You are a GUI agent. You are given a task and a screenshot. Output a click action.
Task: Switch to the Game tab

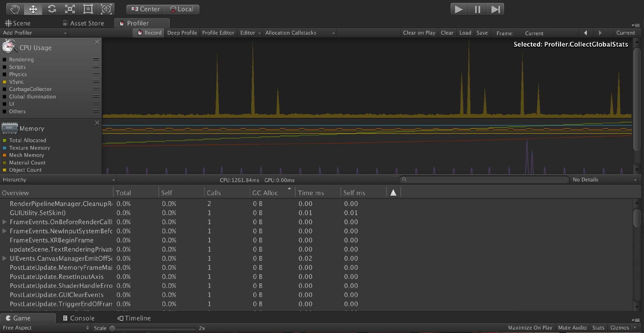pyautogui.click(x=28, y=318)
